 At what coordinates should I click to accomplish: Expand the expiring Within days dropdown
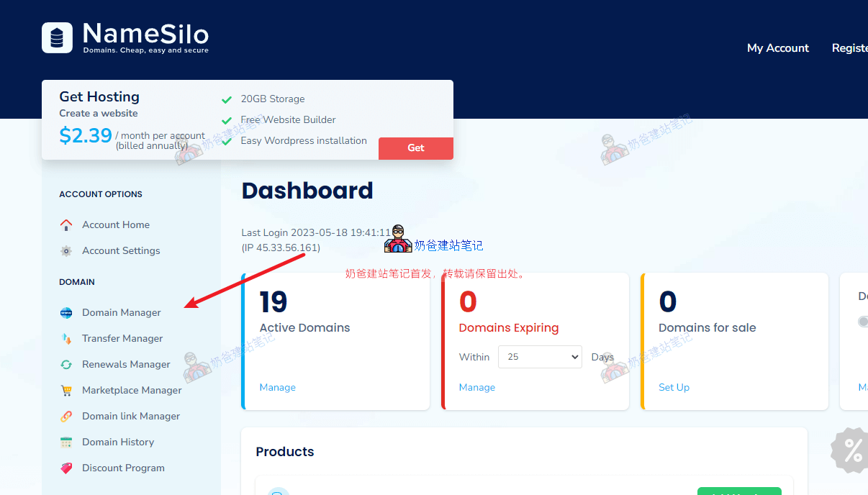tap(540, 357)
